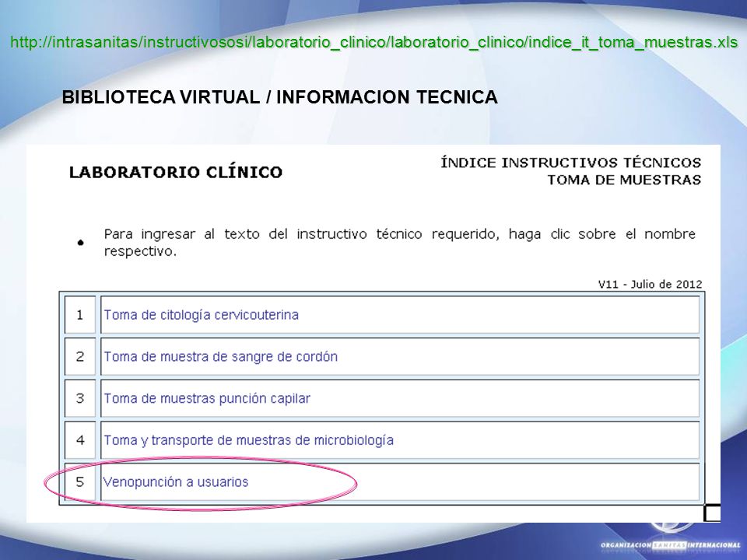The width and height of the screenshot is (747, 560).
Task: Open 'Venopunción a usuarios' instructivo
Action: tap(176, 482)
